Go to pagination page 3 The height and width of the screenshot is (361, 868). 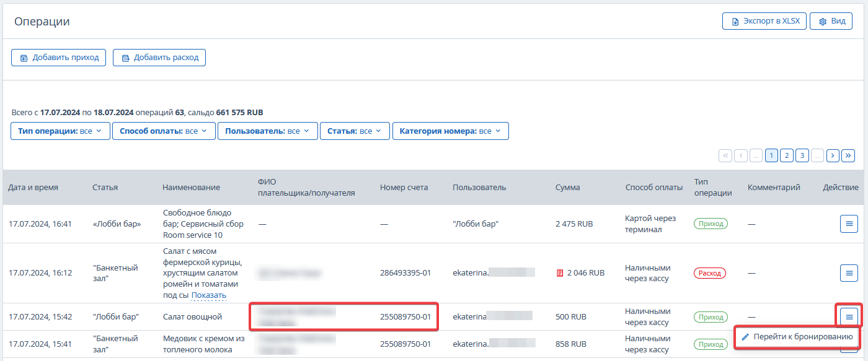pos(802,155)
